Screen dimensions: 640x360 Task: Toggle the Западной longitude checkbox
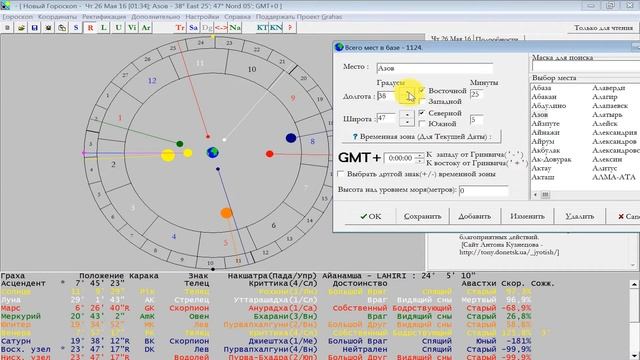[x=422, y=101]
